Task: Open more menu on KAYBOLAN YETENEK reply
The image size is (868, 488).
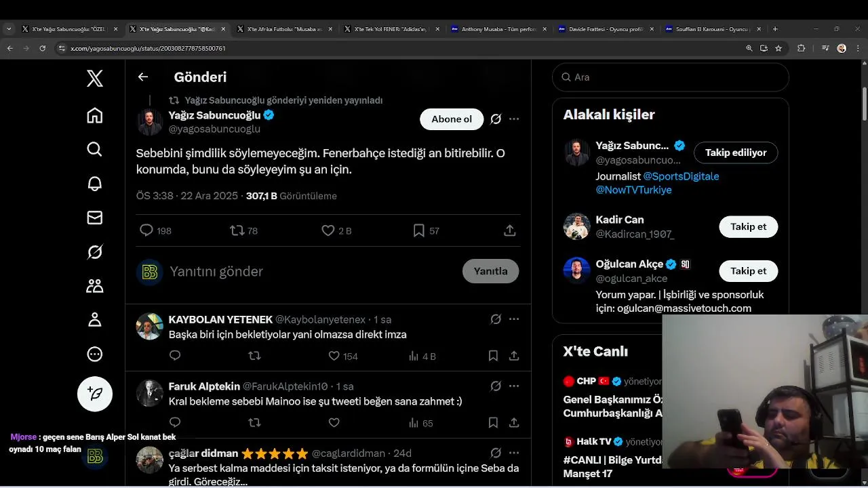Action: [514, 319]
